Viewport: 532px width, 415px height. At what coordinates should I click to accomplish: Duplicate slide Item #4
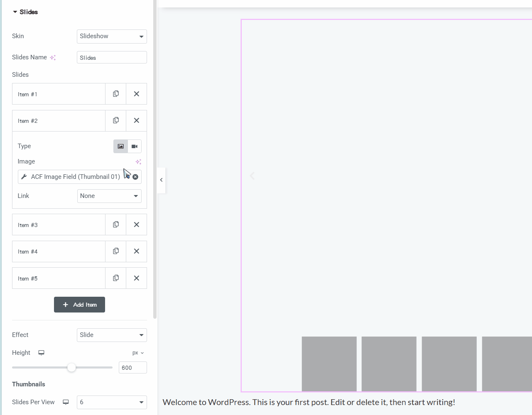pos(116,251)
